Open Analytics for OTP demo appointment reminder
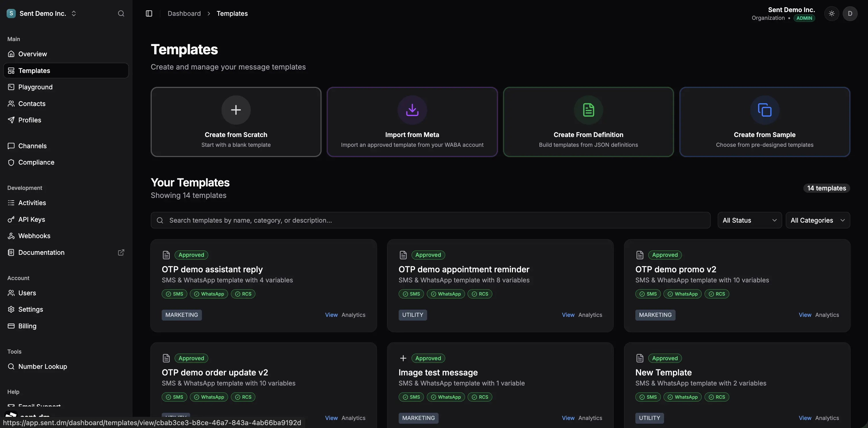 (590, 315)
